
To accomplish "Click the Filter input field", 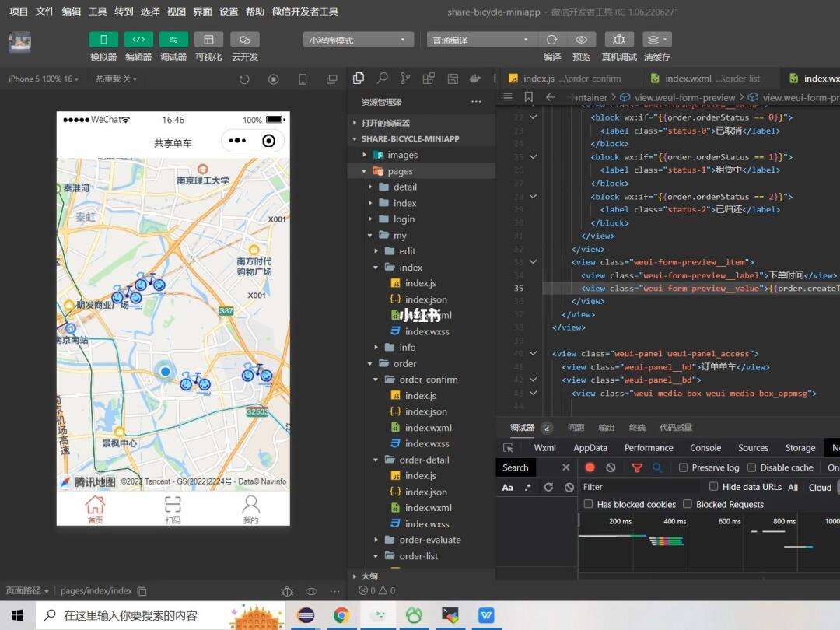I will coord(641,487).
